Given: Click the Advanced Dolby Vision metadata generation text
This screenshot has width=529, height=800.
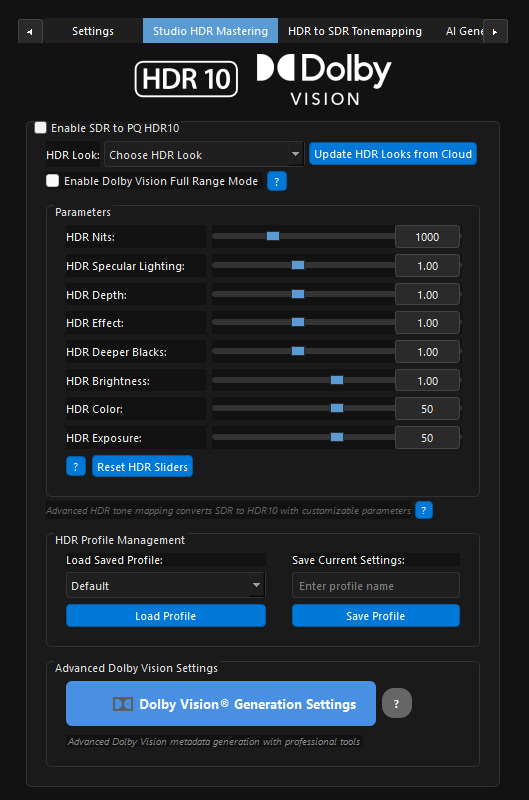Looking at the screenshot, I should (x=214, y=741).
